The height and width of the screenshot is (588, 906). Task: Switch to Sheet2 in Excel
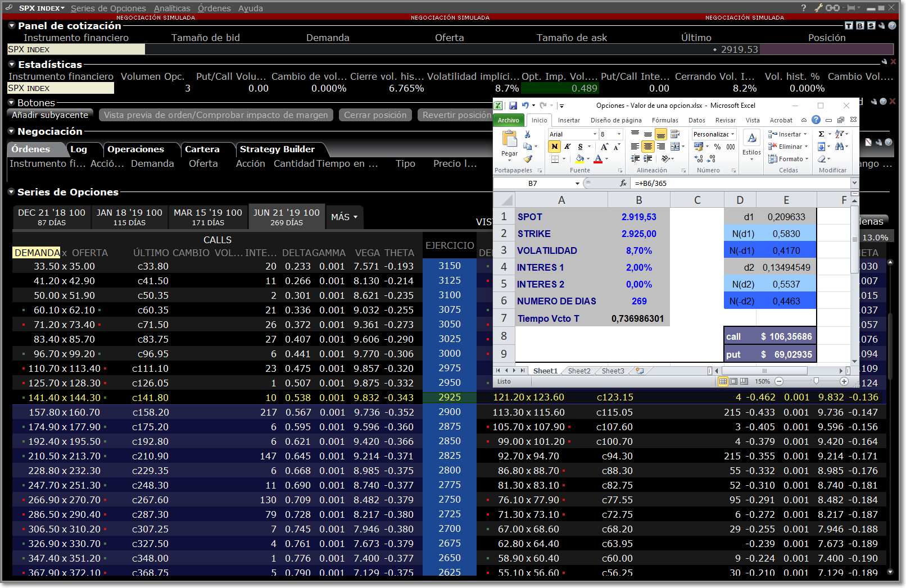coord(579,371)
